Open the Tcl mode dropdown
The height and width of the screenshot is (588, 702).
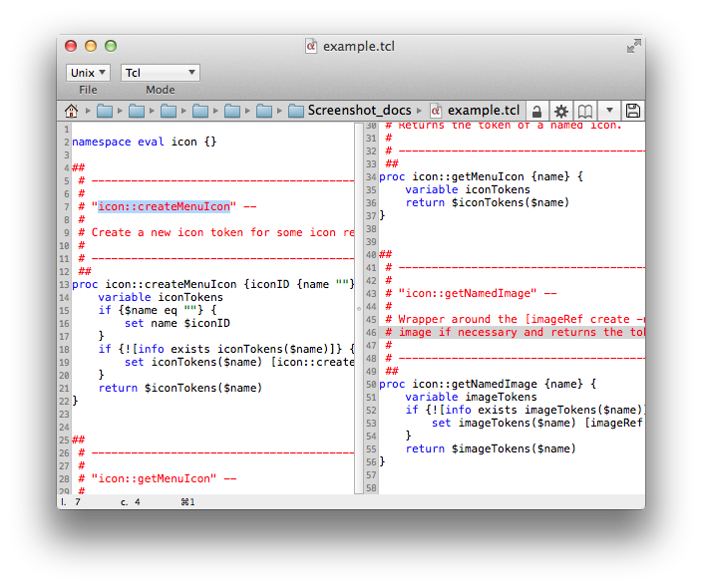pos(160,73)
